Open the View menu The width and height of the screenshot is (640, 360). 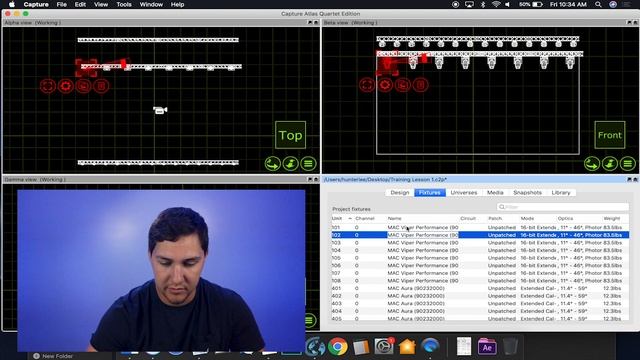101,4
